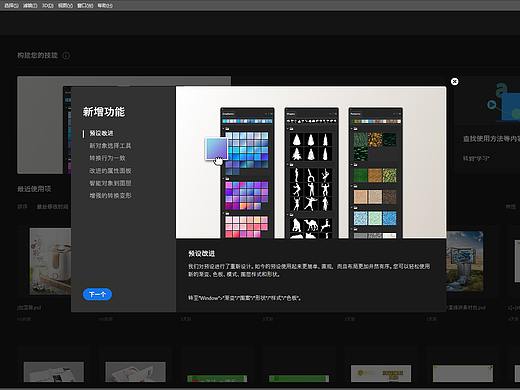This screenshot has width=520, height=390.
Task: Select 增强的转换变形 in the feature list
Action: [110, 195]
